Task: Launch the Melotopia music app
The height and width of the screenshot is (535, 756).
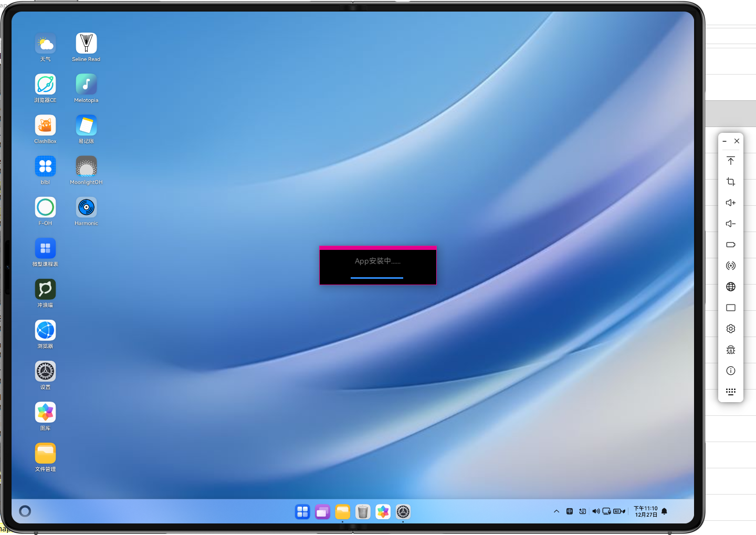Action: [86, 85]
